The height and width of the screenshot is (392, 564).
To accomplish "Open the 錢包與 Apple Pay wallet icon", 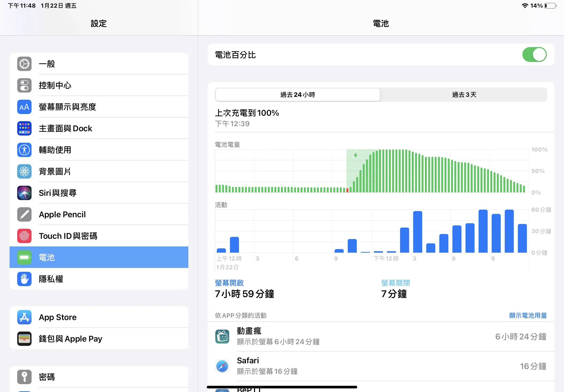I will tap(24, 339).
